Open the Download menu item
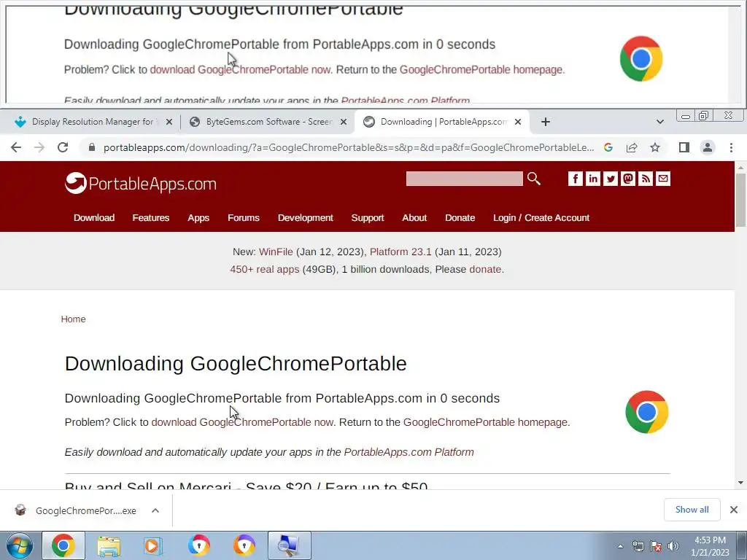747x560 pixels. coord(94,217)
